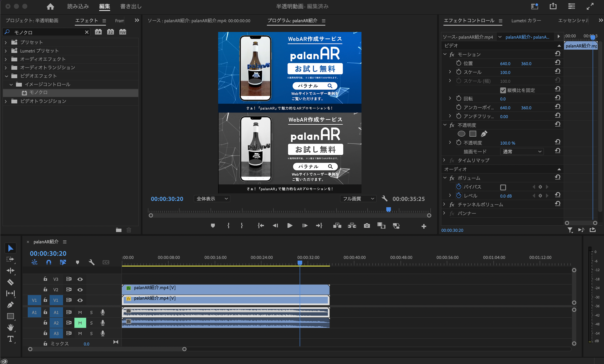The image size is (604, 364).
Task: Open 描画モード 通常 dropdown
Action: 522,152
